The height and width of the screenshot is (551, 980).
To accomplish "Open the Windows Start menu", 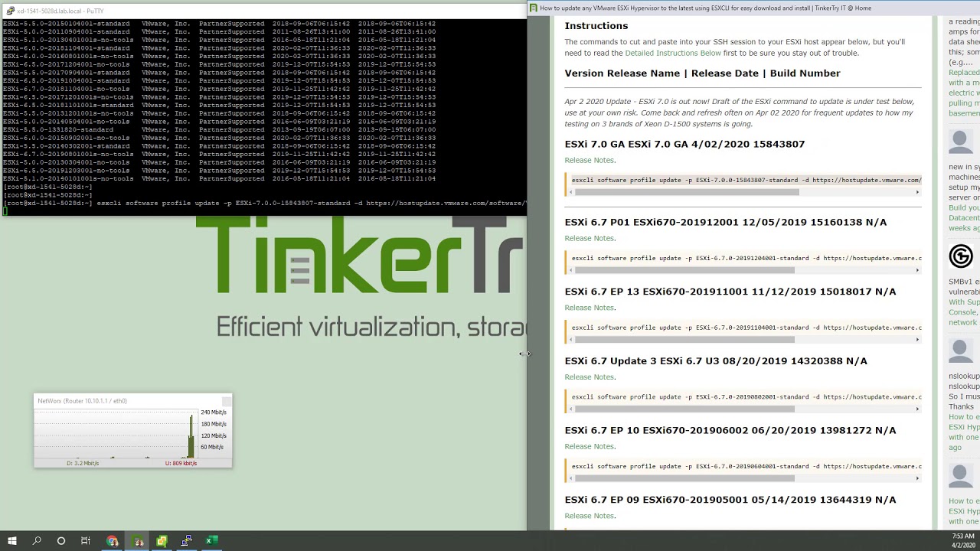I will (11, 541).
